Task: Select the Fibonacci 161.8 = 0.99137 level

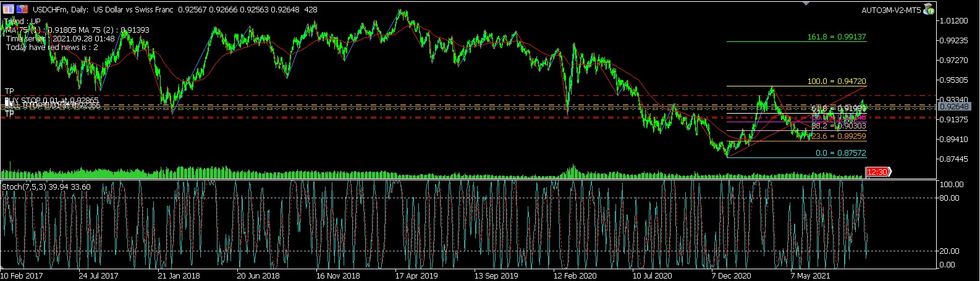Action: [x=837, y=37]
